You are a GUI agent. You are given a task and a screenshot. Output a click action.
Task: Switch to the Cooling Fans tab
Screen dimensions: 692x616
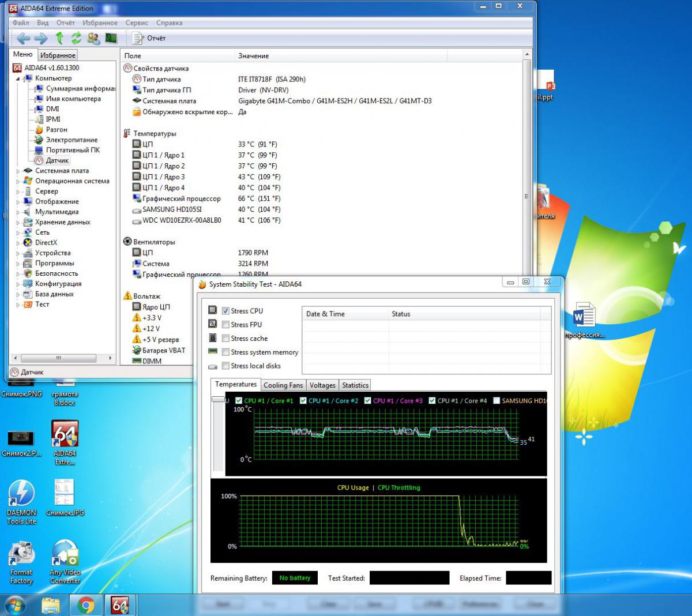pyautogui.click(x=283, y=385)
